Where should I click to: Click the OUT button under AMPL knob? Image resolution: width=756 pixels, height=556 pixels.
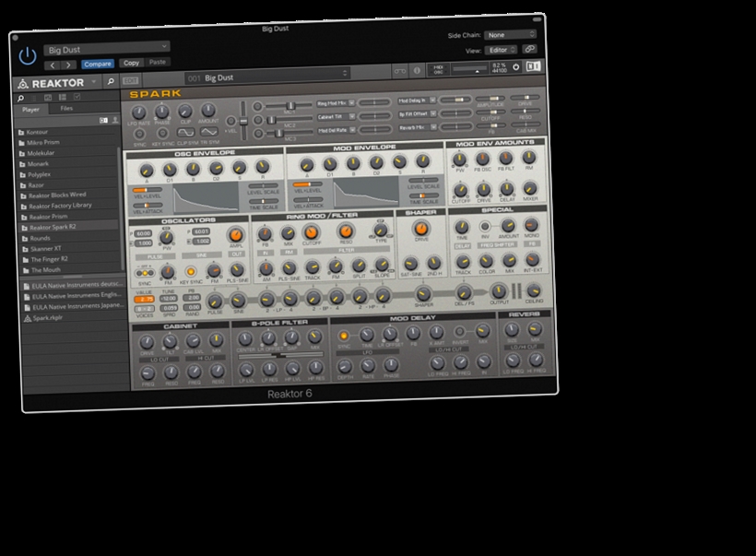pyautogui.click(x=236, y=254)
